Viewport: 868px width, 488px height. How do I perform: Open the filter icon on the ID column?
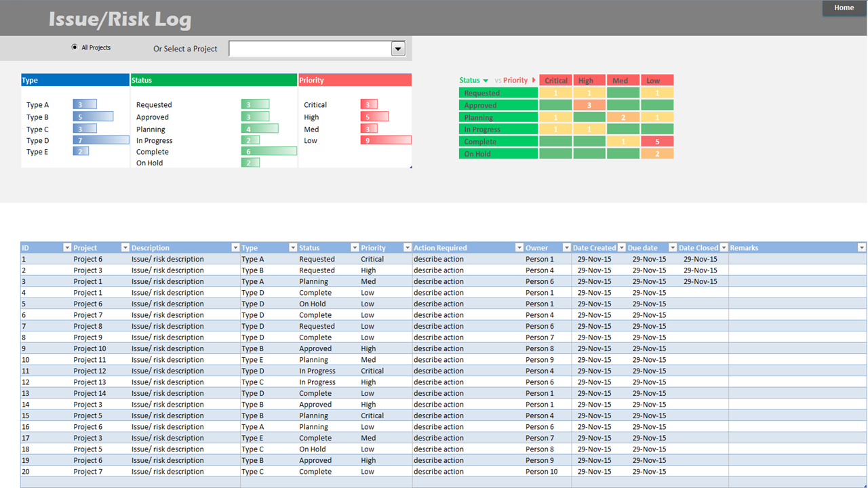click(67, 247)
